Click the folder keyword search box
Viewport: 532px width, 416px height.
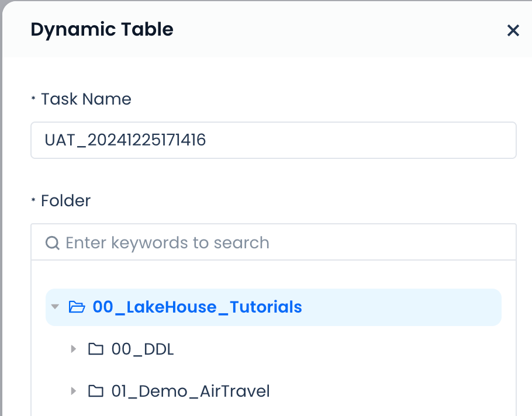click(281, 243)
